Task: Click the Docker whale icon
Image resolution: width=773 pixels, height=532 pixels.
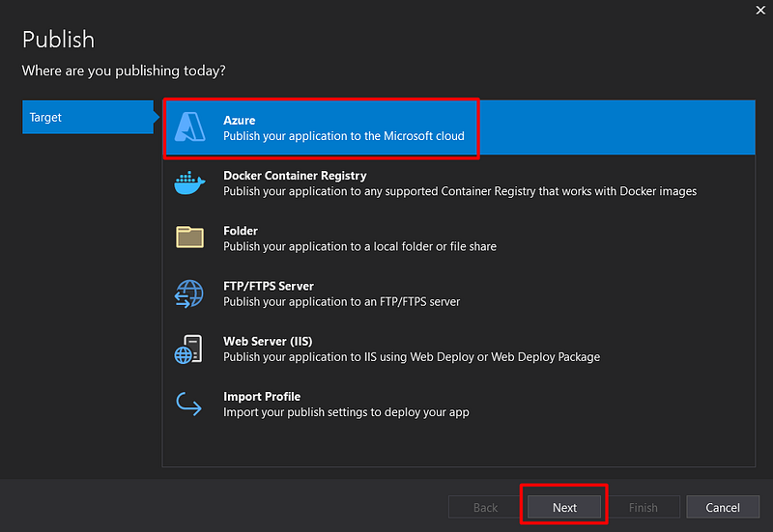Action: [189, 183]
